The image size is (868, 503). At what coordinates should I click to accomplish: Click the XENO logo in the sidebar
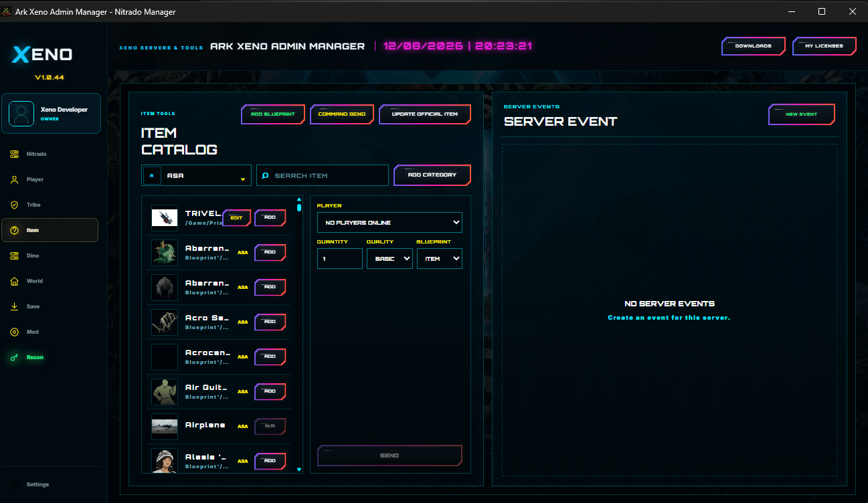(x=42, y=55)
